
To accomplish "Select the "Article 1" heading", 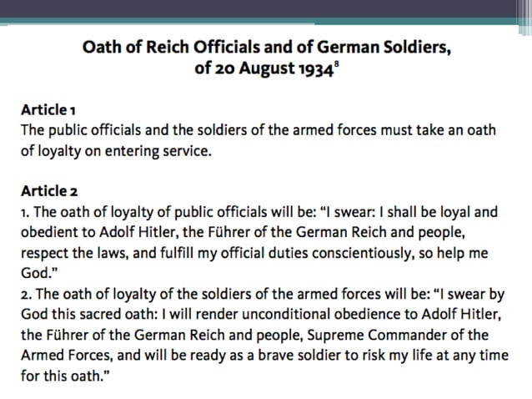I will click(x=48, y=109).
